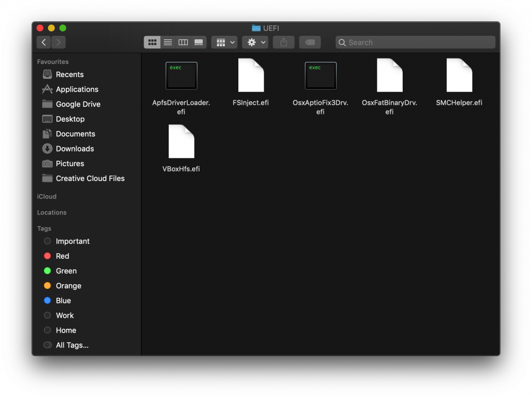Open the gear action menu
This screenshot has height=398, width=532.
[x=255, y=43]
